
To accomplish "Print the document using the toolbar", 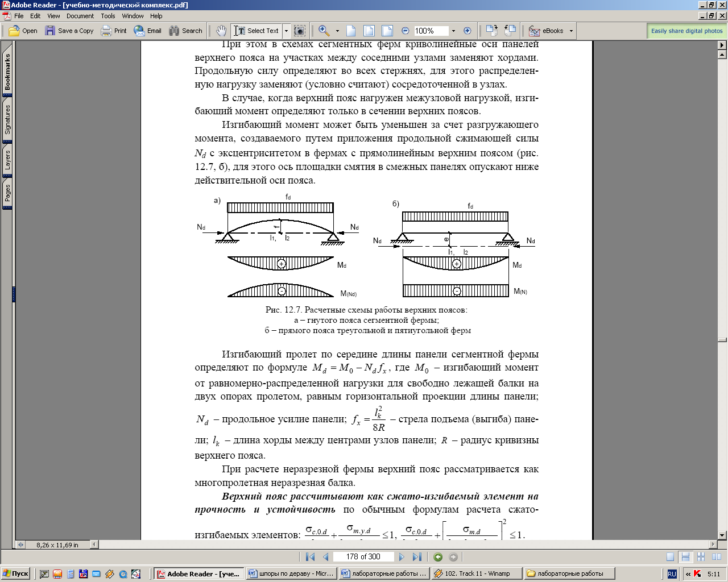I will (x=114, y=31).
